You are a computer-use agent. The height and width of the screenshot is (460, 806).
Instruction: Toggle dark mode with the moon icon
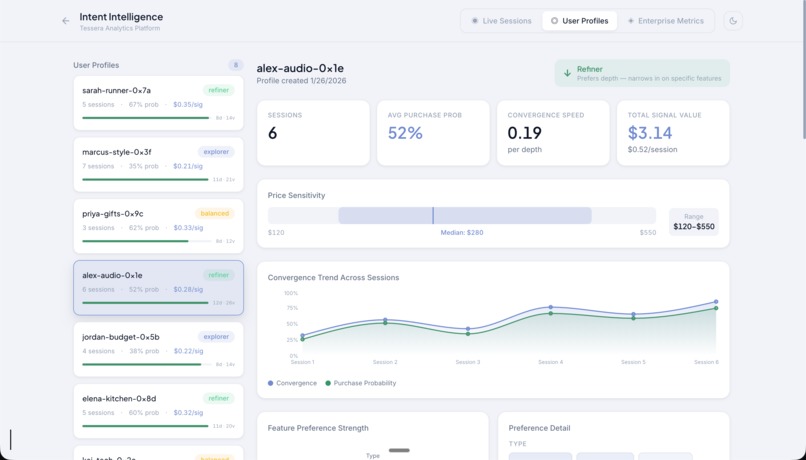733,21
